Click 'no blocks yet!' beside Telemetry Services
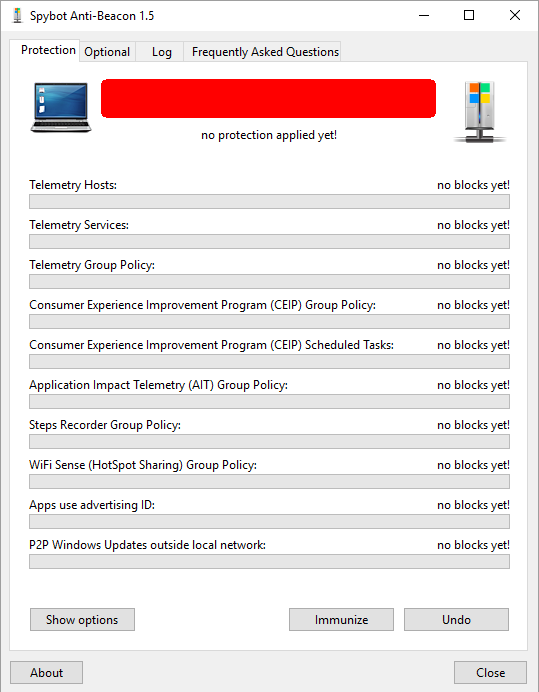 coord(473,225)
